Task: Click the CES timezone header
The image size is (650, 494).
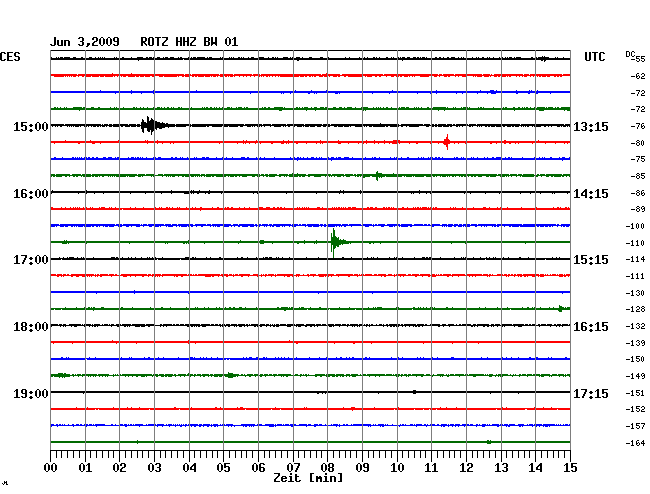Action: [x=10, y=57]
